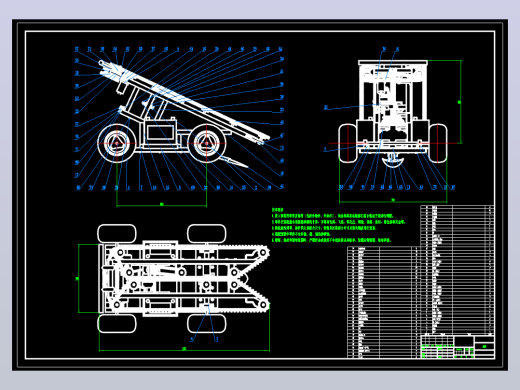The image size is (520, 390).
Task: Click the shorter parts list table left of title block
Action: click(x=384, y=302)
